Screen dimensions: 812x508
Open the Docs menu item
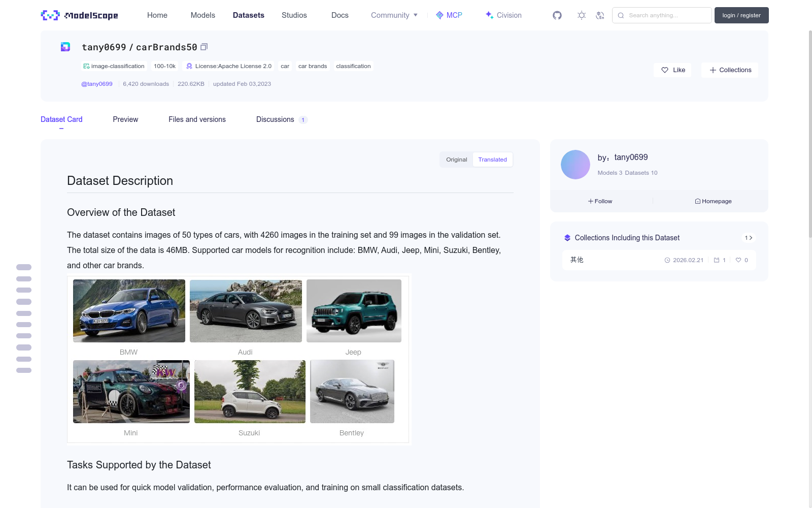click(x=340, y=15)
